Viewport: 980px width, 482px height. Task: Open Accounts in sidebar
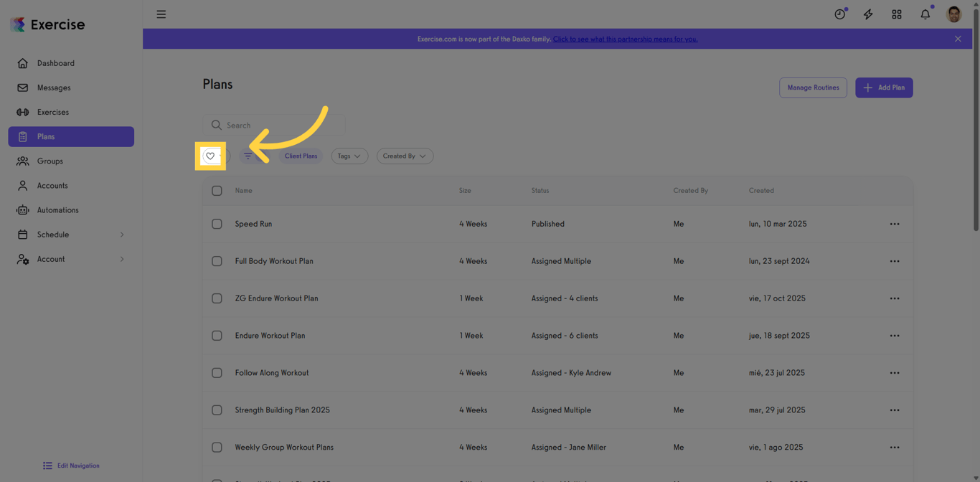71,185
